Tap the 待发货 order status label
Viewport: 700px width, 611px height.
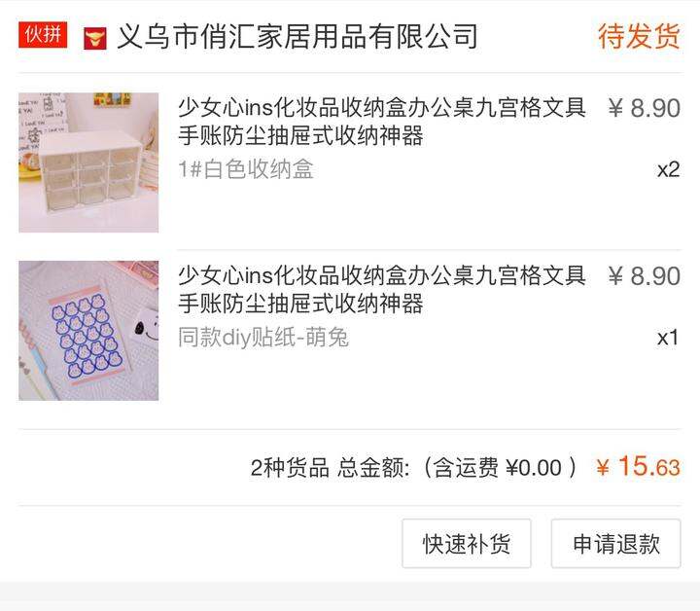[x=639, y=36]
